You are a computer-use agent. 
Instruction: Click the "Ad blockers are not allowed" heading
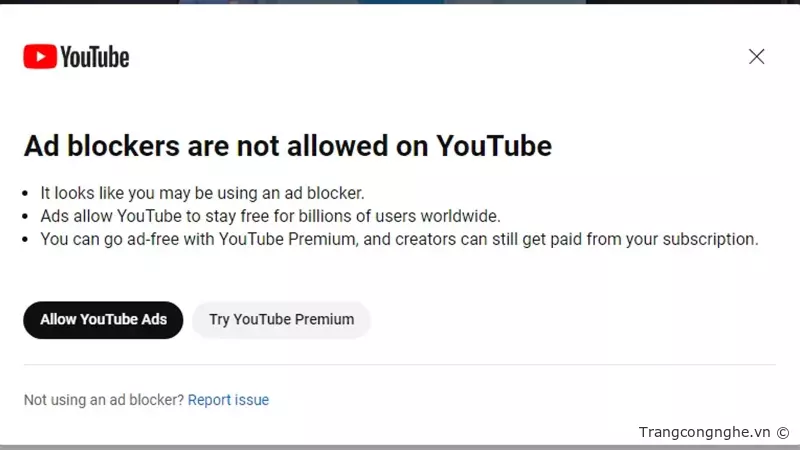coord(287,146)
